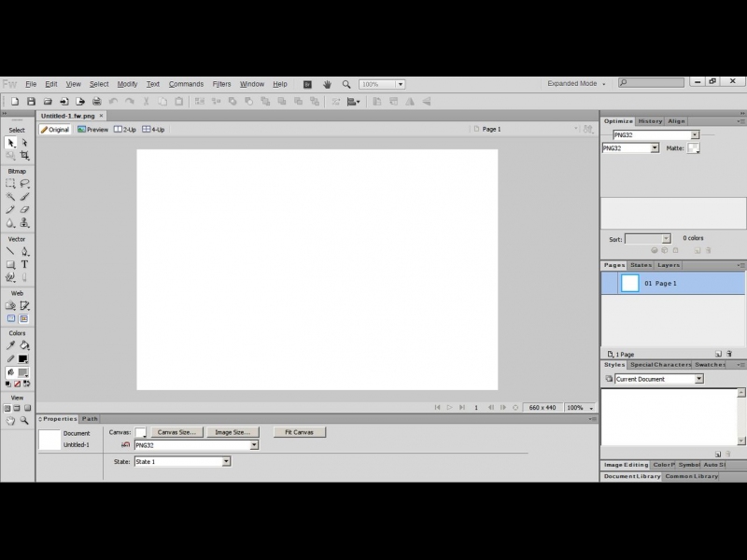Choose the Marquee tool in Bitmap section
Screen dimensions: 747x560
[10, 184]
